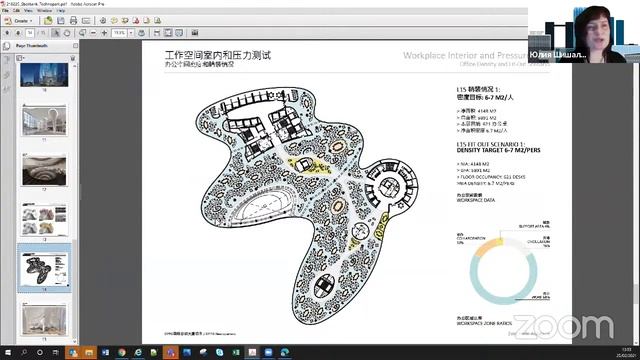640x360 pixels.
Task: Select the page 15 thumbnail
Action: coord(44,320)
